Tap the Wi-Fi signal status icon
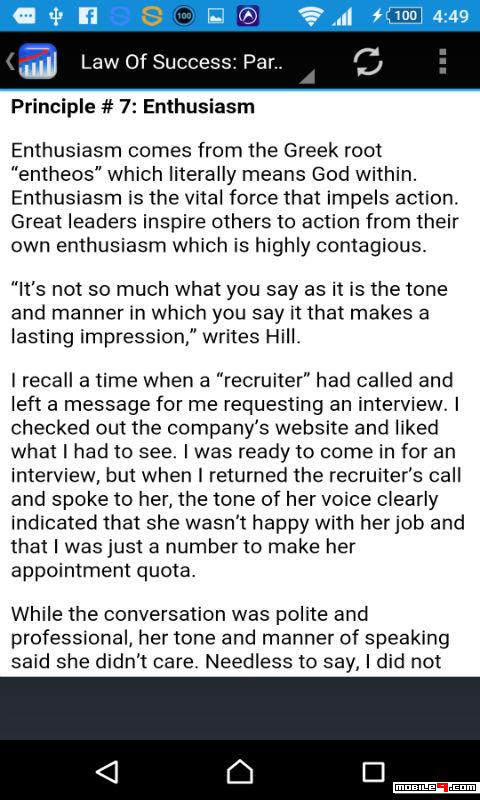This screenshot has height=800, width=480. point(311,17)
